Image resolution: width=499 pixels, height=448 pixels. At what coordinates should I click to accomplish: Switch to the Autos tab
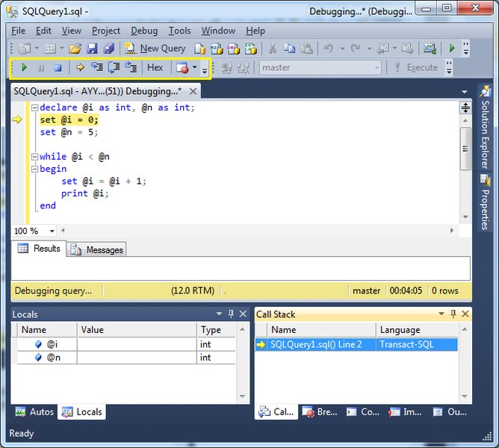34,411
